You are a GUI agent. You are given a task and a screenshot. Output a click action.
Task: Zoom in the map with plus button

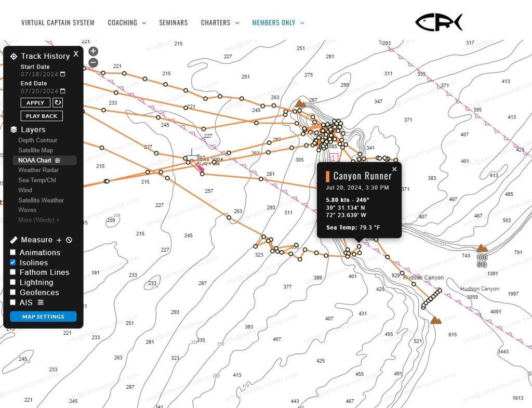[94, 51]
